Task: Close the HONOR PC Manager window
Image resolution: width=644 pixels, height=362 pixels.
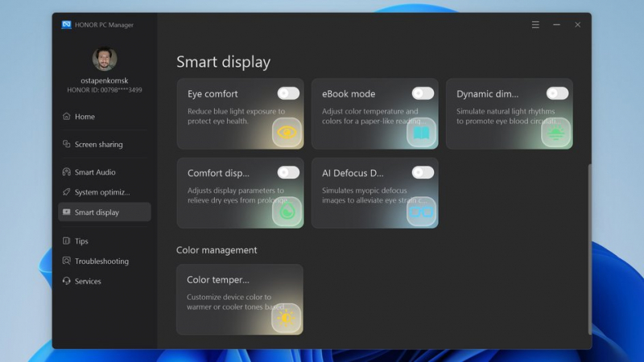Action: pos(577,25)
